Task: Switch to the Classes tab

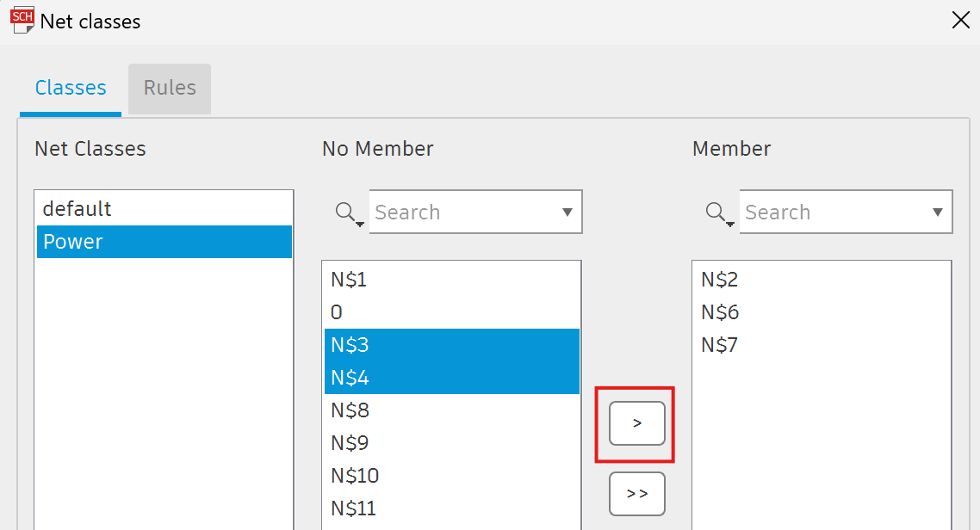Action: (71, 88)
